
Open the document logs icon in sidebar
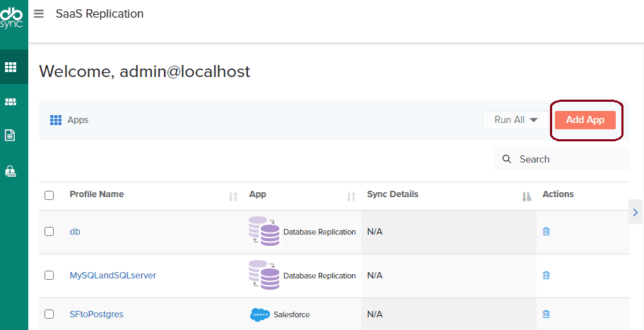[x=11, y=135]
